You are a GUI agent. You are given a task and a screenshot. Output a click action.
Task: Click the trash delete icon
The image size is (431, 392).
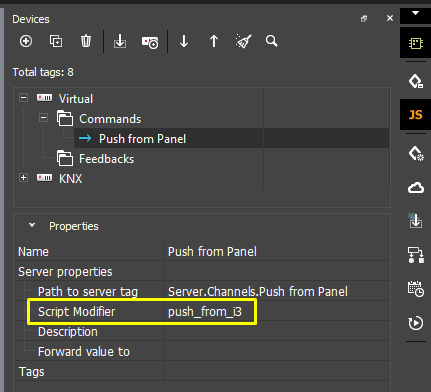[86, 41]
